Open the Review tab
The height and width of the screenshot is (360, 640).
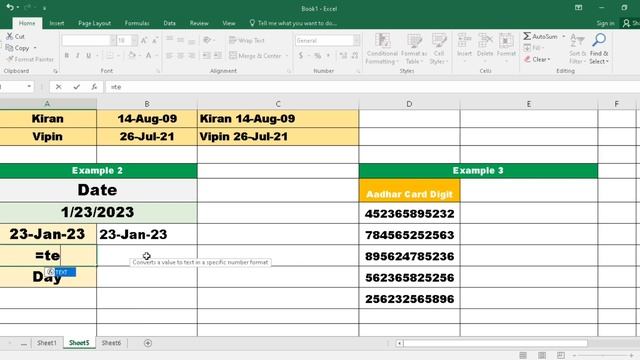[199, 23]
